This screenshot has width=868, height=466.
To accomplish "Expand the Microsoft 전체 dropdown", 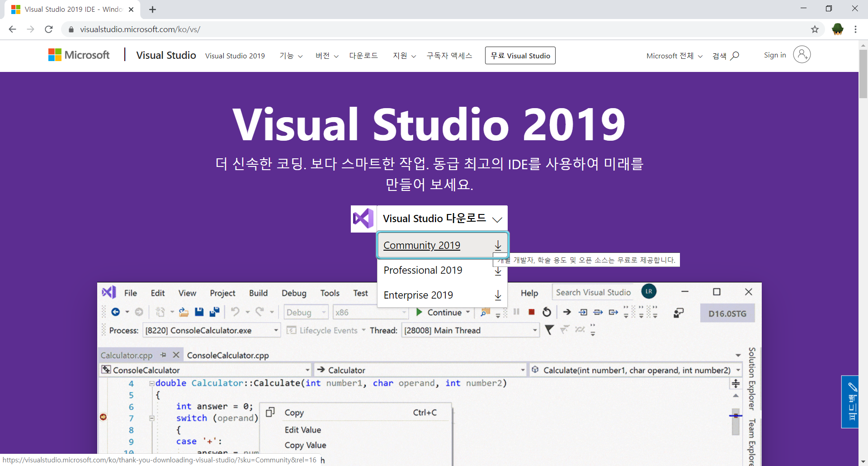I will (x=674, y=56).
